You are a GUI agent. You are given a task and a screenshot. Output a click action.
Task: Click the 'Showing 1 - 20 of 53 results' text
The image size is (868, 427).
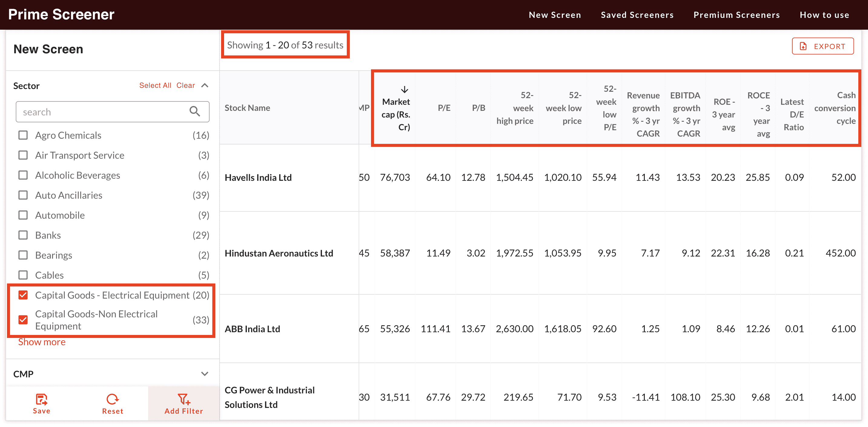(x=285, y=45)
